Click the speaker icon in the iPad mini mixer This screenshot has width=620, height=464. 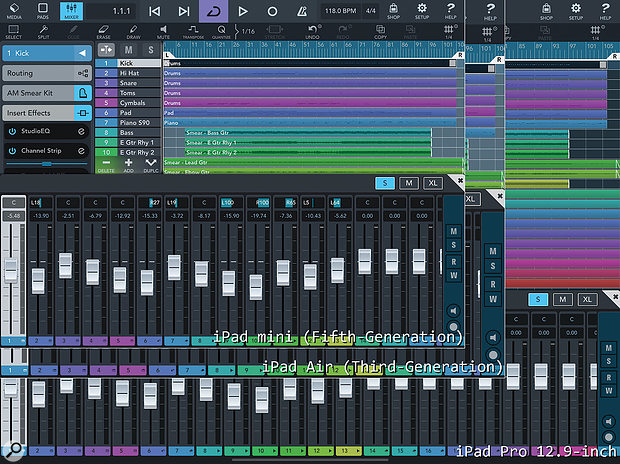coord(454,311)
